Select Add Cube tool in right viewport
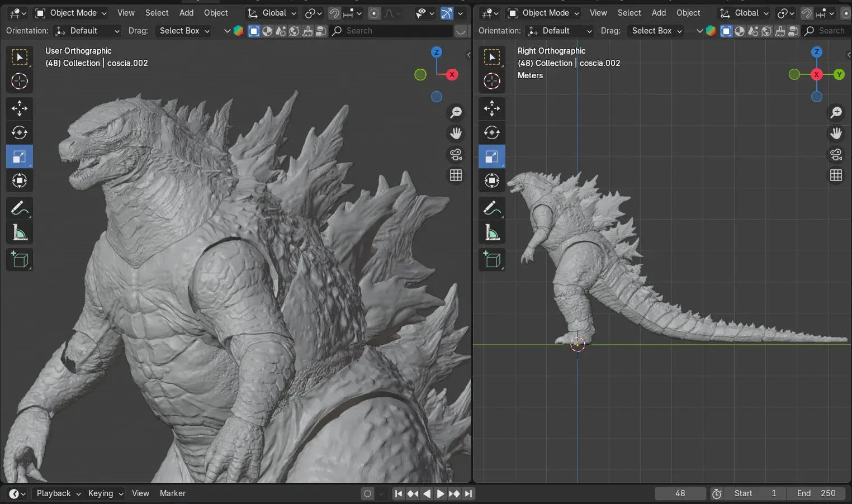The image size is (852, 504). pyautogui.click(x=492, y=260)
